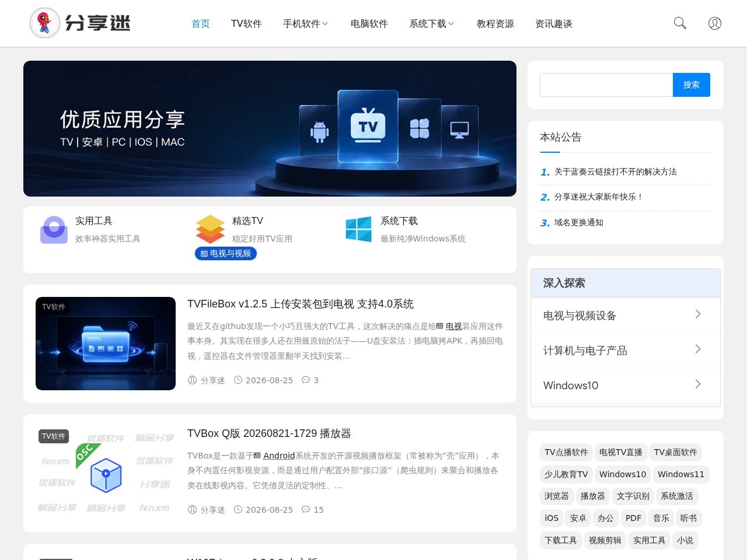Image resolution: width=747 pixels, height=560 pixels.
Task: Select the Windows10 tag in tag cloud
Action: coord(623,474)
